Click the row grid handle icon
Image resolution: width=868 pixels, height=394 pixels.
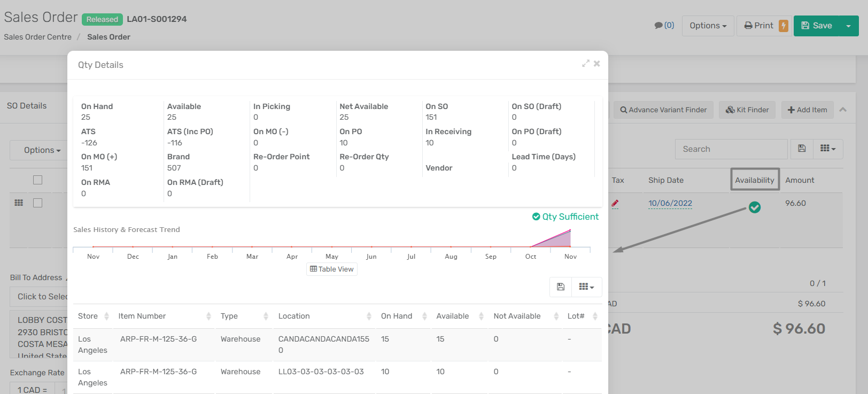click(19, 203)
